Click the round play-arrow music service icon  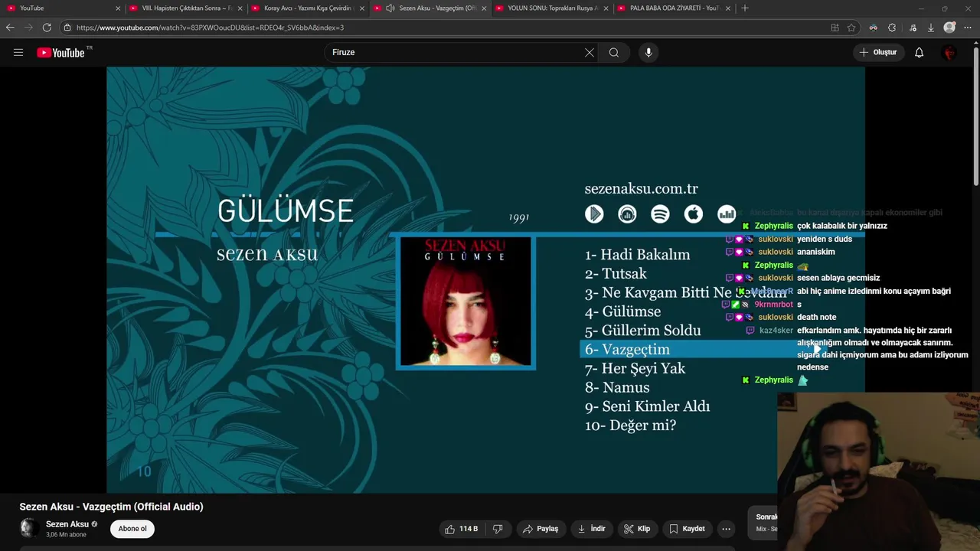point(594,214)
